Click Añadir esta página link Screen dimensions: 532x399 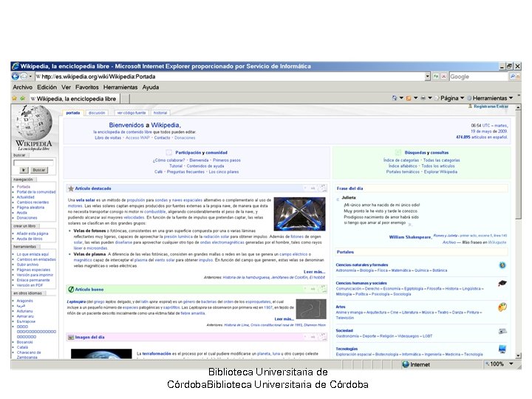(x=33, y=233)
